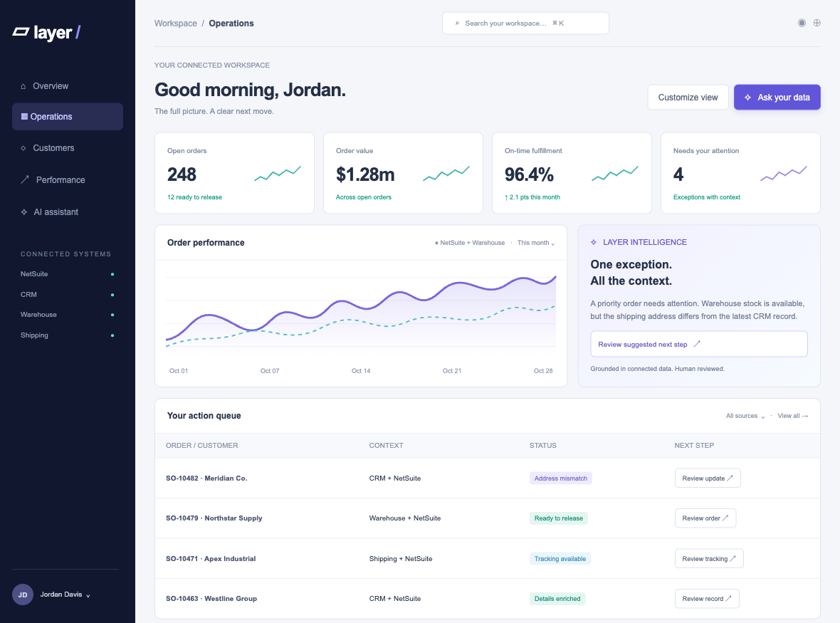Open the This month period dropdown
This screenshot has width=840, height=623.
point(536,243)
